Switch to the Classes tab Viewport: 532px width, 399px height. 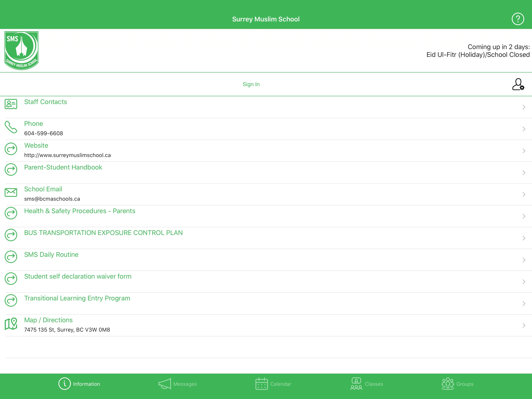(366, 384)
